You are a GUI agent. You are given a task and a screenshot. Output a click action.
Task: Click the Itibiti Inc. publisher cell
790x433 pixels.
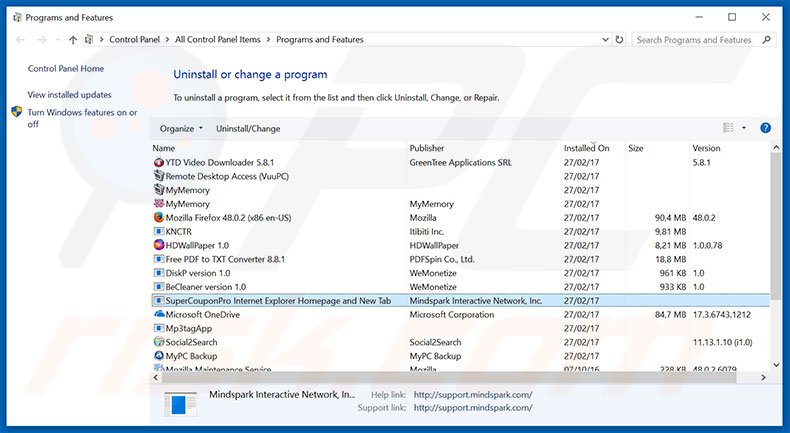[x=427, y=232]
